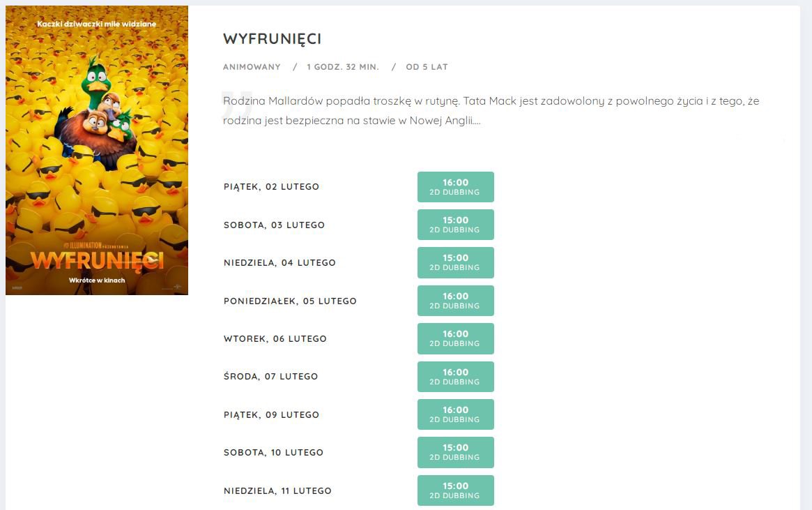Select the 16:00 showing on Piątek, 09 lutego
This screenshot has width=812, height=510.
456,414
